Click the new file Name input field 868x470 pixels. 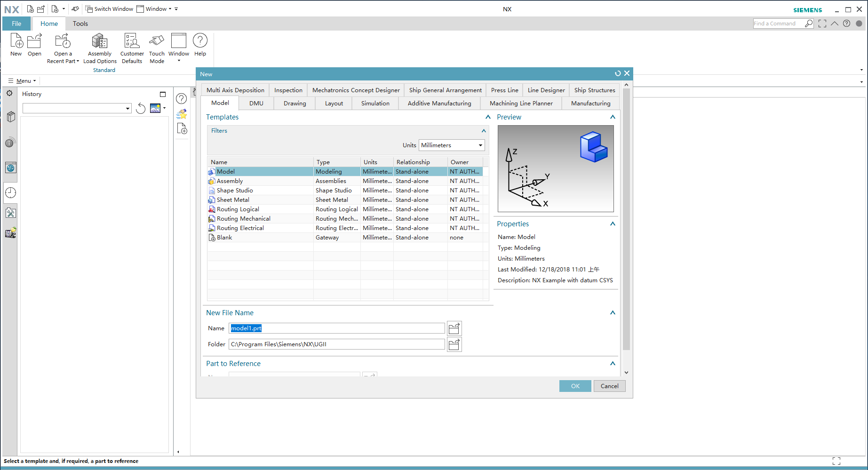coord(337,328)
